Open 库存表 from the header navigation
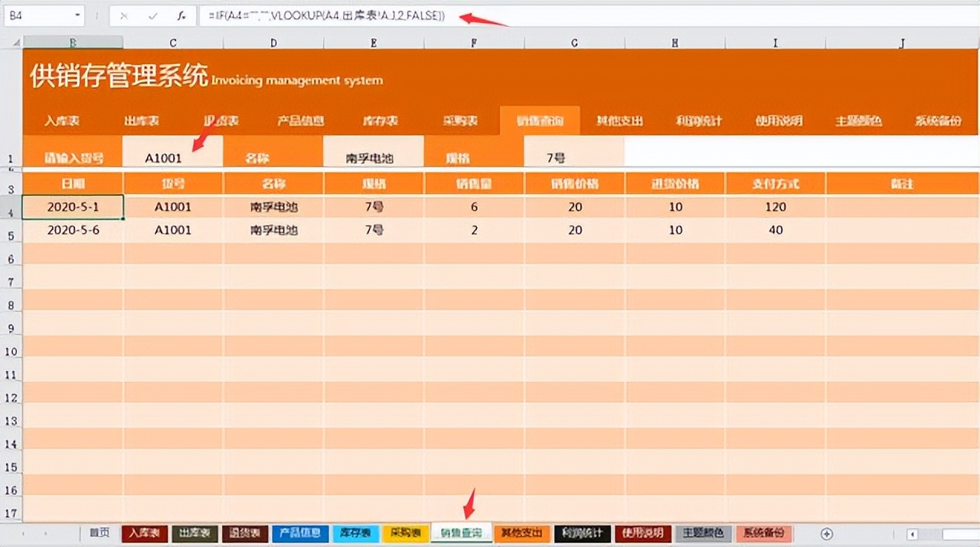 [381, 120]
